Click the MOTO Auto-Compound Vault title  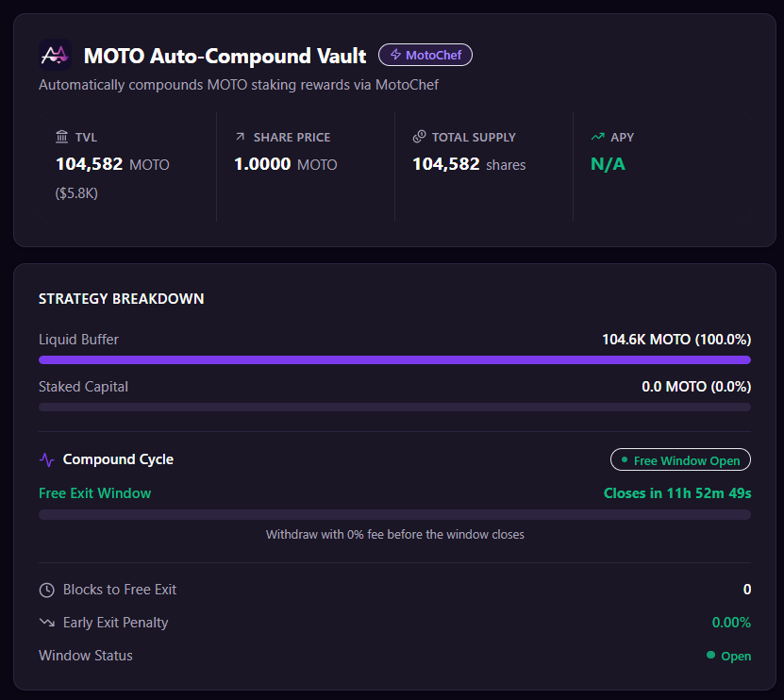click(225, 56)
